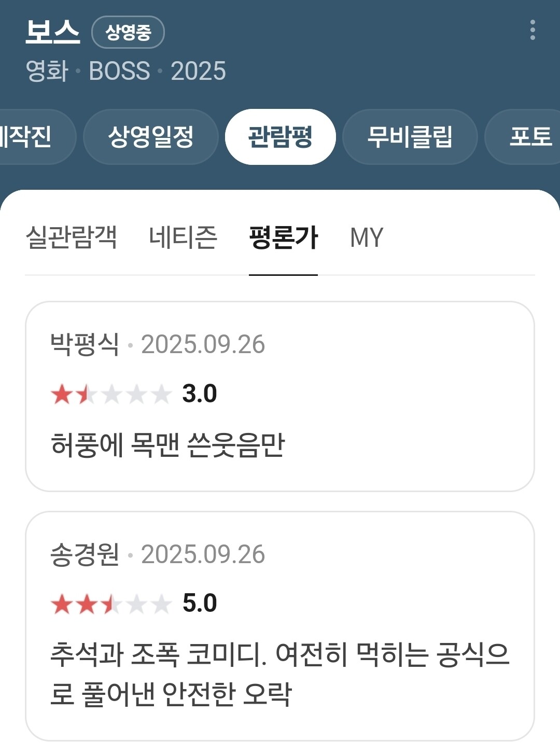Switch to the 무비클립 tab

pyautogui.click(x=410, y=137)
